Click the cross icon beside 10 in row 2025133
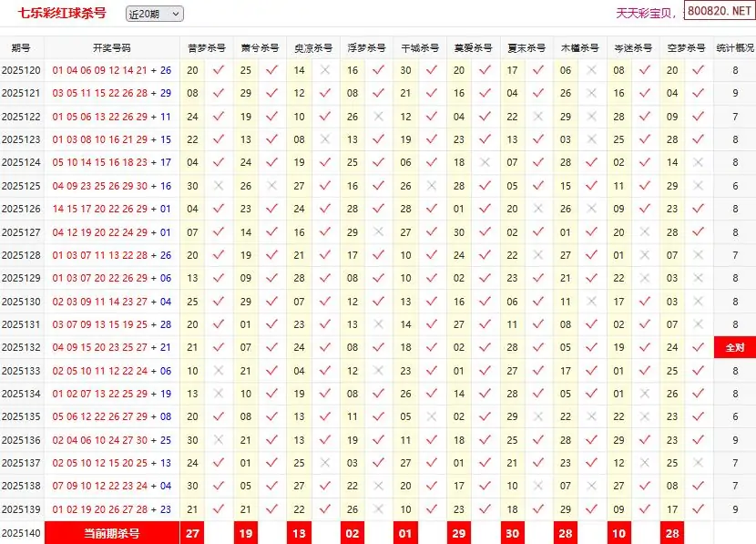Screen dimensions: 756x544 [x=219, y=371]
